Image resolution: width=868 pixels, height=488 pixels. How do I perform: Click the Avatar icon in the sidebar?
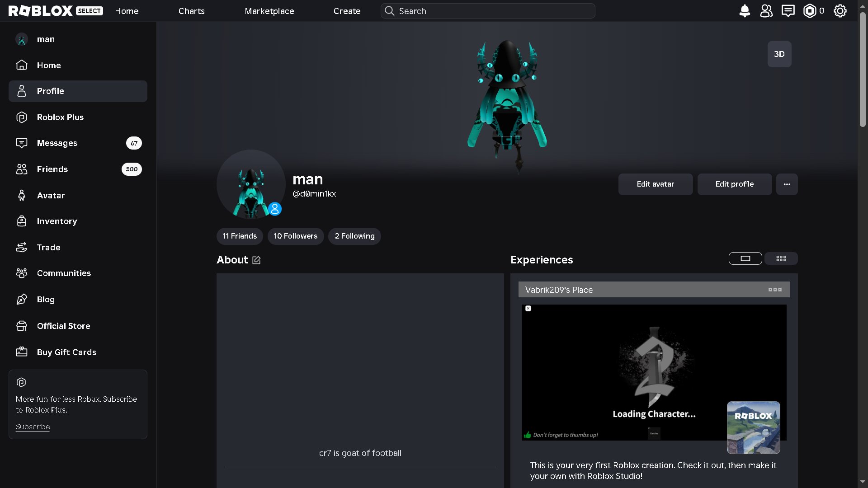[22, 195]
